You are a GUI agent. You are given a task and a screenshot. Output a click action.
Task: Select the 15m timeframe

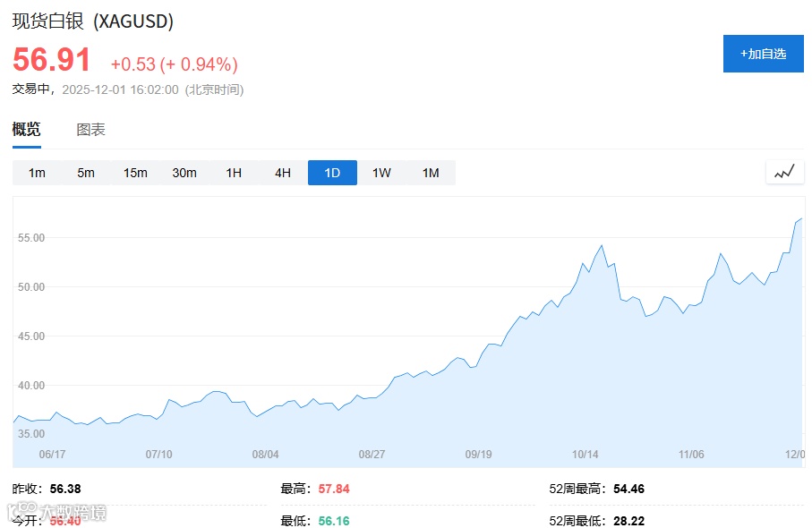[x=135, y=173]
